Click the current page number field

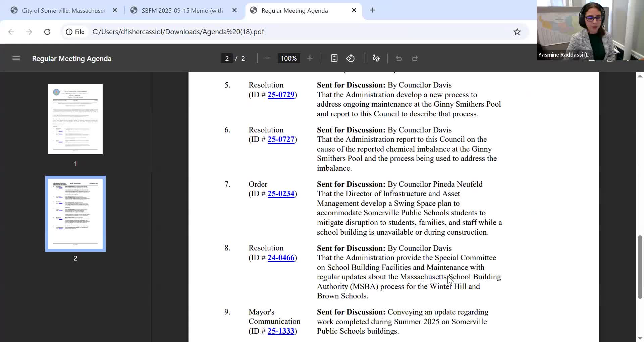[227, 58]
